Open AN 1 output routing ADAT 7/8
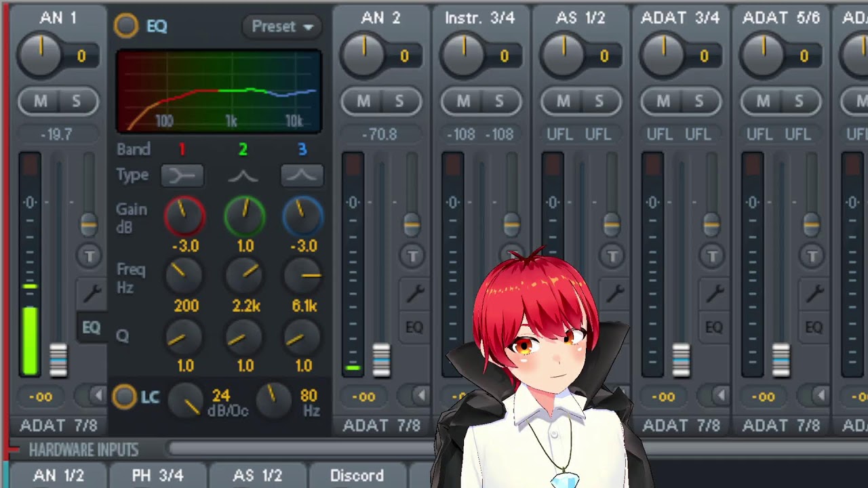This screenshot has width=868, height=488. [x=58, y=426]
